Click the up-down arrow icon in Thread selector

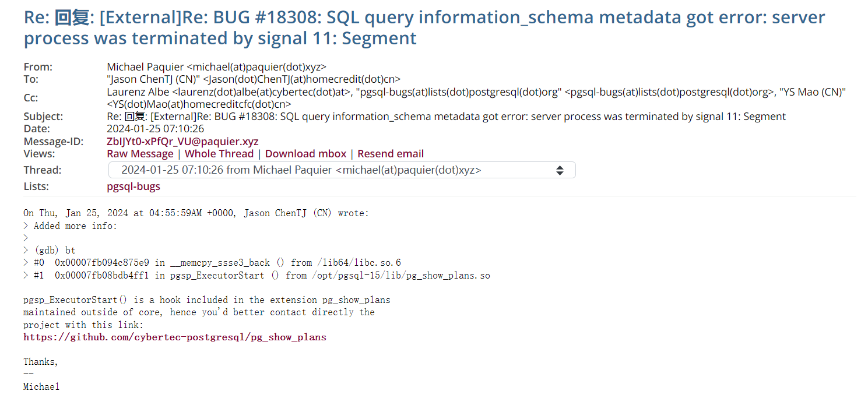(560, 170)
